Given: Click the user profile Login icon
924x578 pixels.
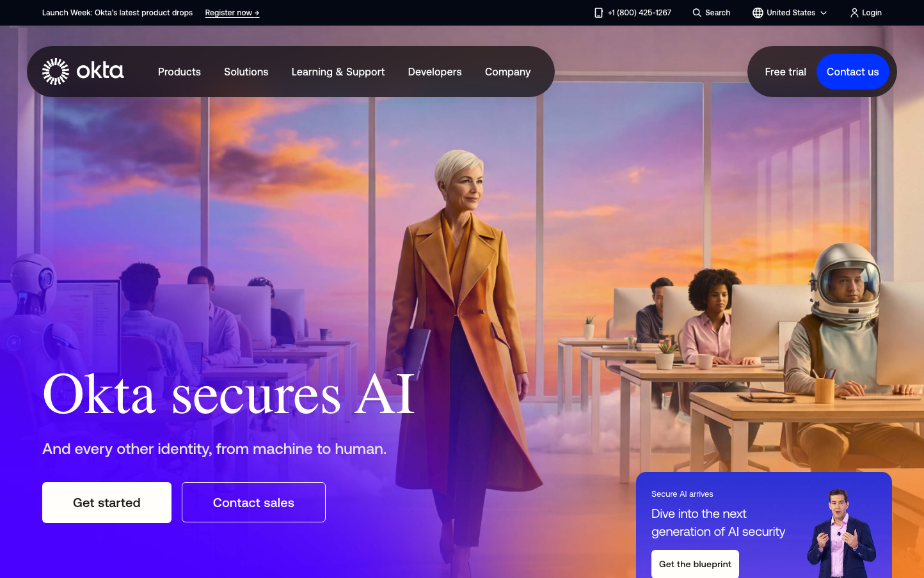Looking at the screenshot, I should pos(854,13).
